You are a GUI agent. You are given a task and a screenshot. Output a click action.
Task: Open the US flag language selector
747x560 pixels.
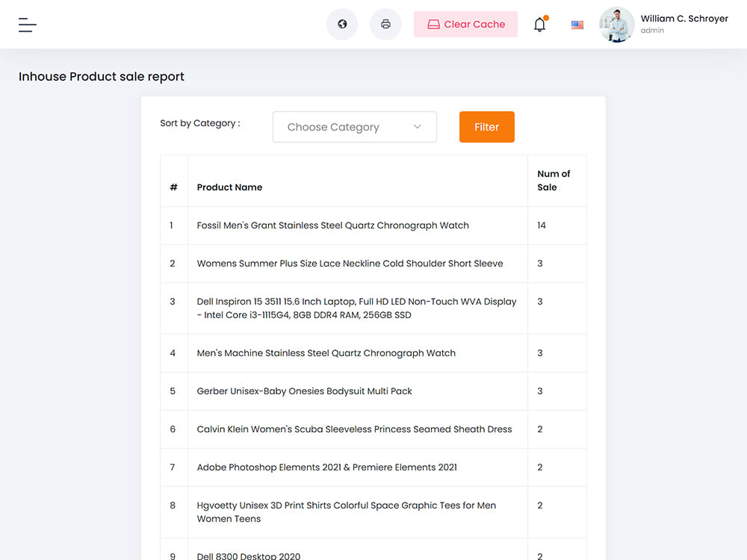577,25
